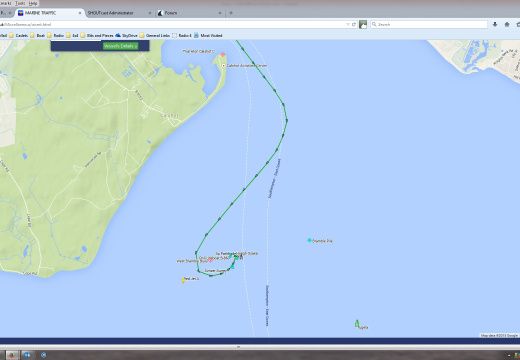Viewport: 520px width, 360px height.
Task: Click the green Vessel's Details button
Action: coord(120,46)
